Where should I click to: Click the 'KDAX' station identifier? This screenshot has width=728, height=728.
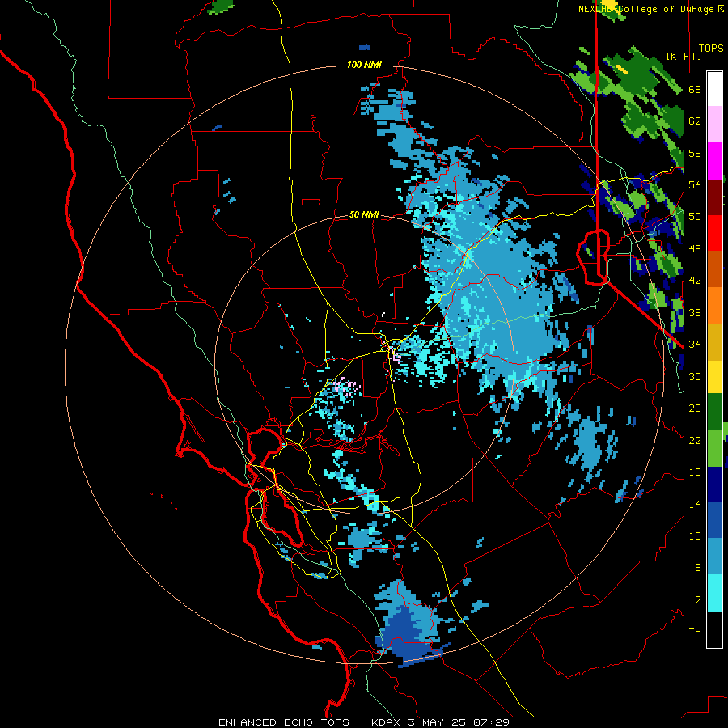point(387,722)
